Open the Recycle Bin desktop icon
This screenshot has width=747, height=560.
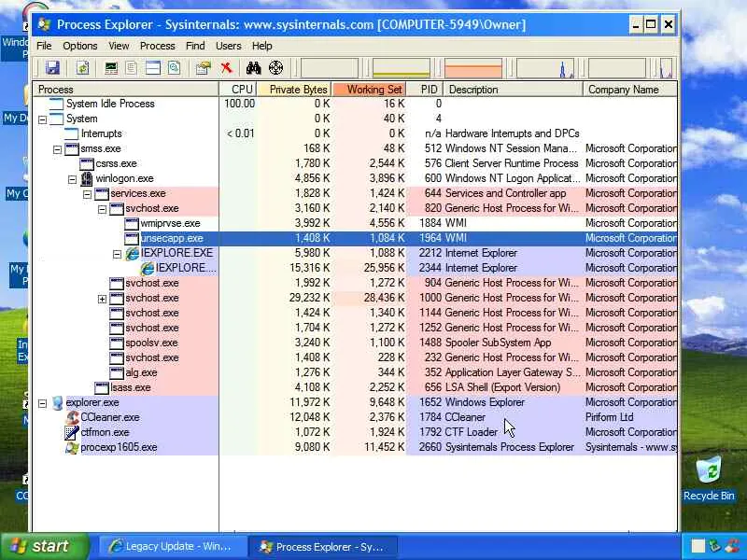[709, 479]
